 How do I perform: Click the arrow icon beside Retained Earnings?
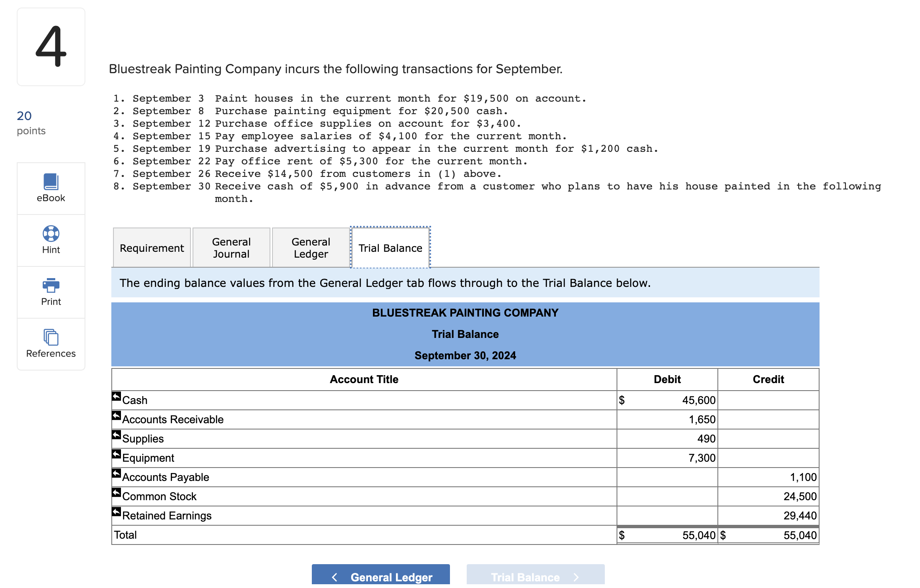pyautogui.click(x=116, y=511)
